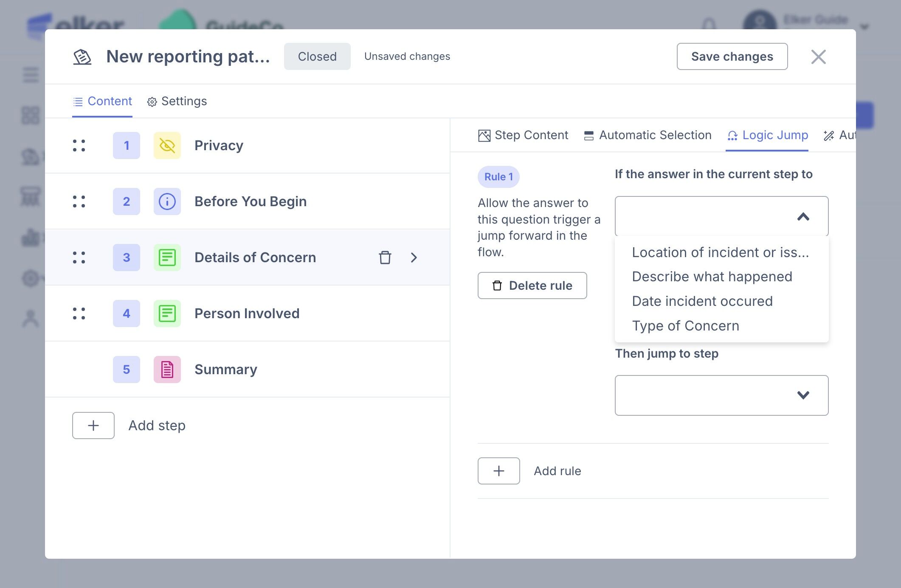Open Step Content tab

(x=523, y=135)
